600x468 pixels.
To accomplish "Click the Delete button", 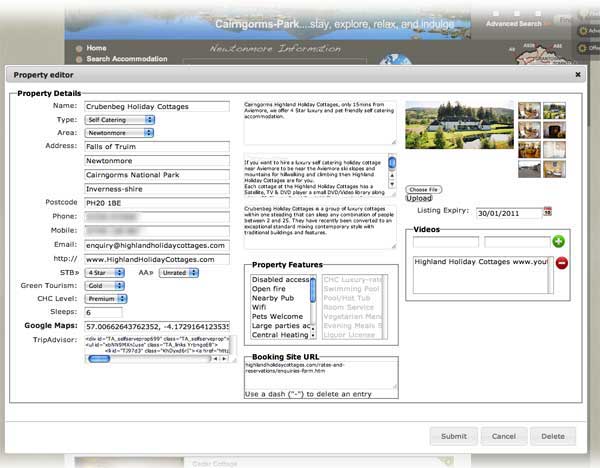I will click(x=553, y=436).
